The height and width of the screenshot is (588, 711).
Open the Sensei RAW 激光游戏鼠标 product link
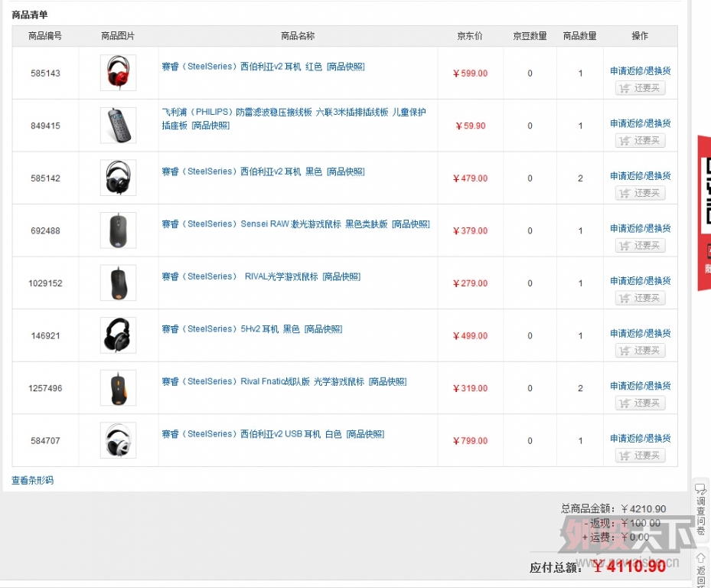(x=274, y=224)
